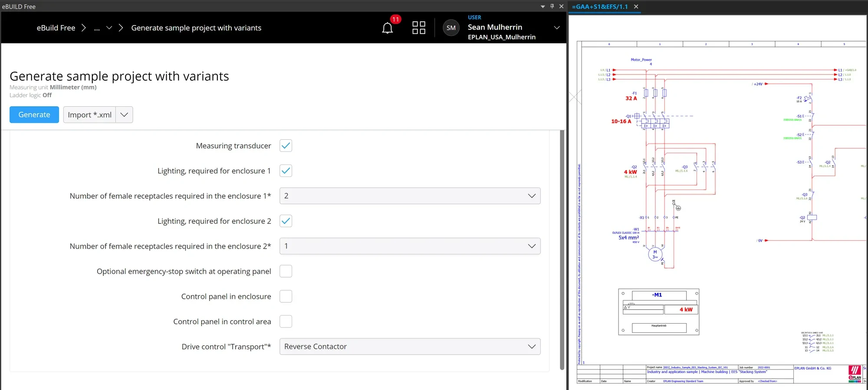Click the Import *.xml button
This screenshot has width=868, height=390.
tap(90, 115)
